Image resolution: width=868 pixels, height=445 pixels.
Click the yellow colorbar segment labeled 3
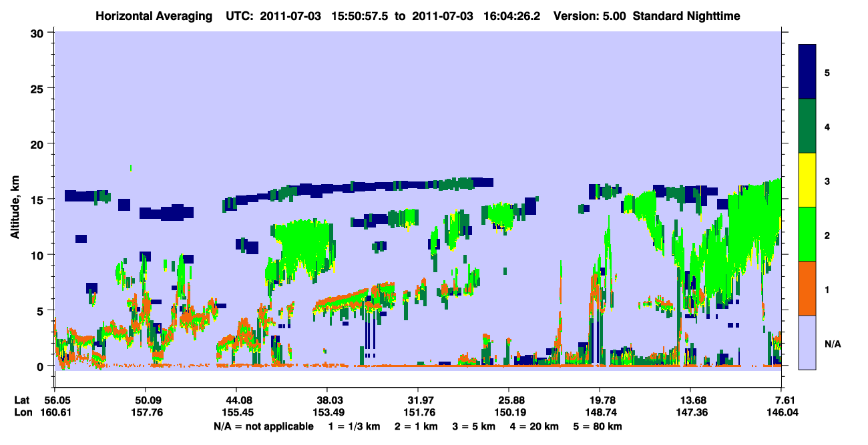pos(807,180)
